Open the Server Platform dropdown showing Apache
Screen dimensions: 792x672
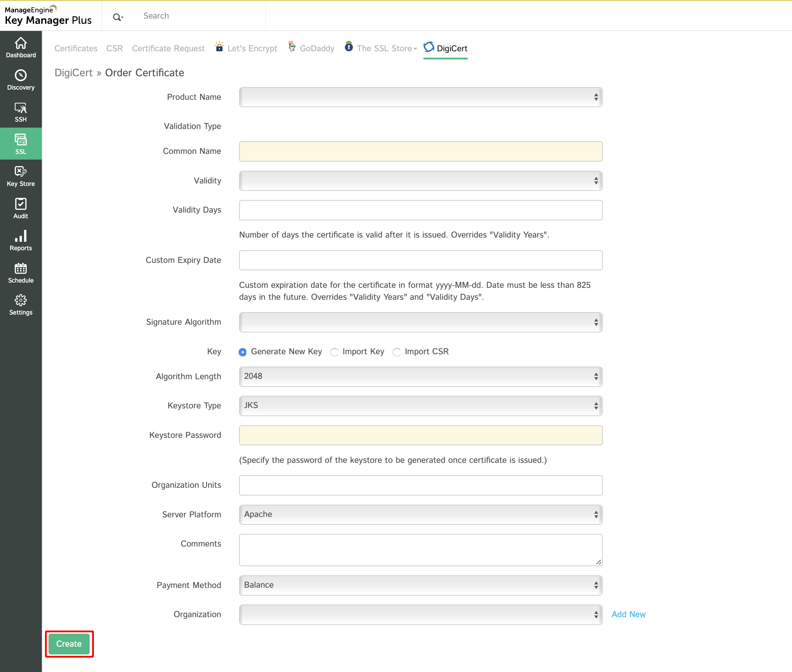pyautogui.click(x=420, y=514)
